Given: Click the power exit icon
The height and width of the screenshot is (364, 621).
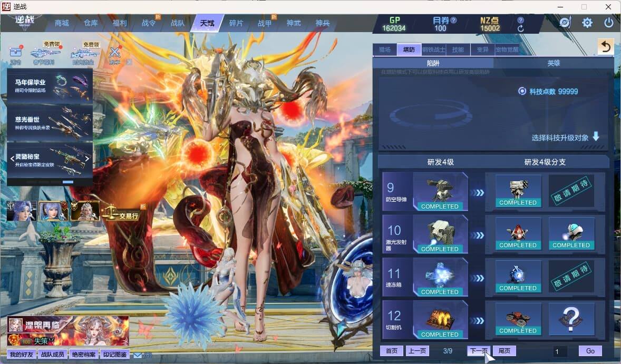Looking at the screenshot, I should coord(609,23).
